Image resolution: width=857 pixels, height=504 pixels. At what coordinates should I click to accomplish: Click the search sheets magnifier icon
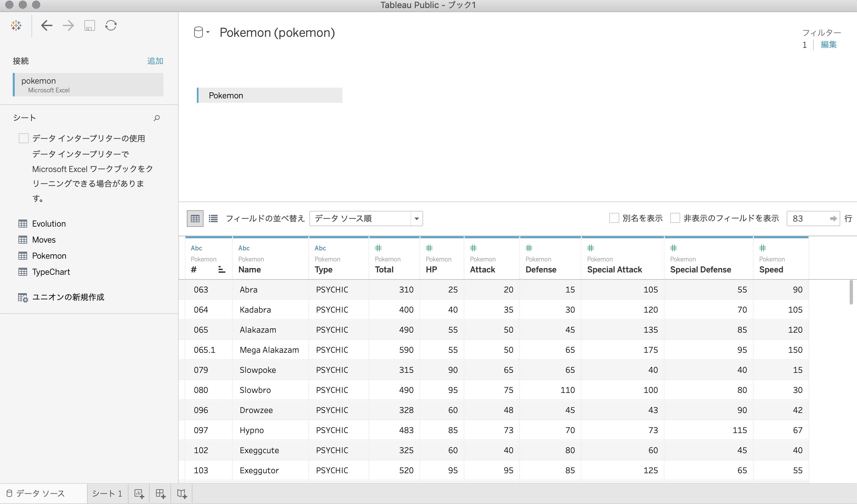click(156, 118)
